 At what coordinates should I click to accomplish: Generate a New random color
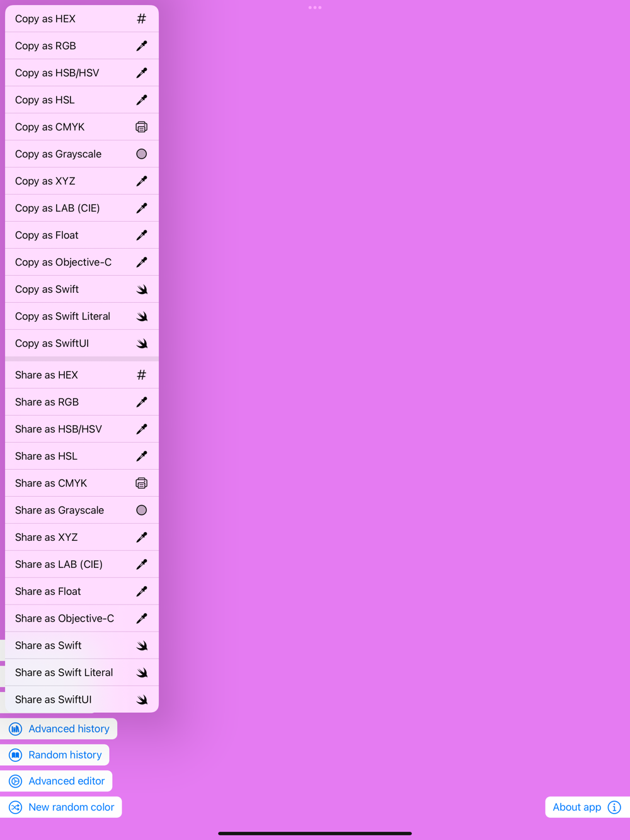pos(61,807)
